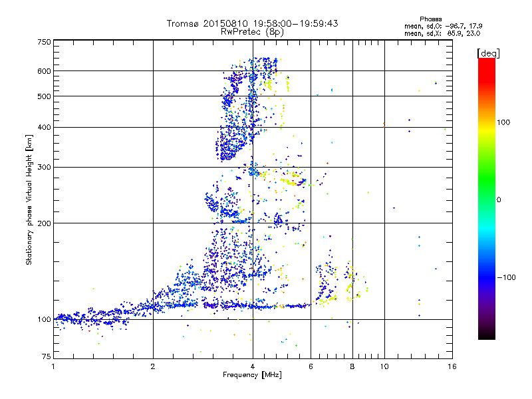This screenshot has width=532, height=399.
Task: Click the colorbar tick label '-100'
Action: click(506, 277)
